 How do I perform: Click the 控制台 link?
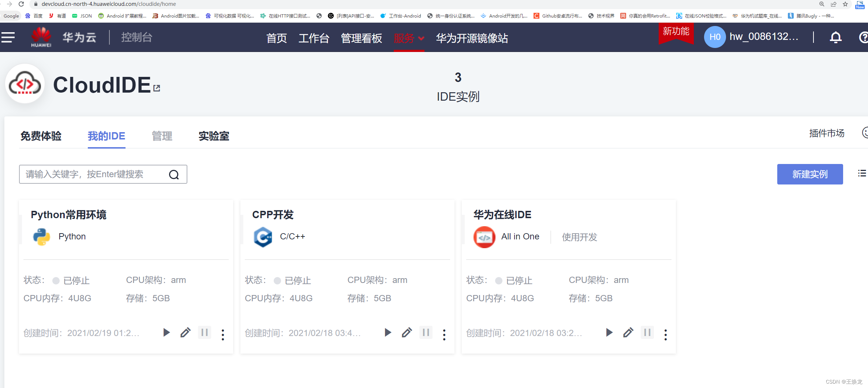coord(136,37)
